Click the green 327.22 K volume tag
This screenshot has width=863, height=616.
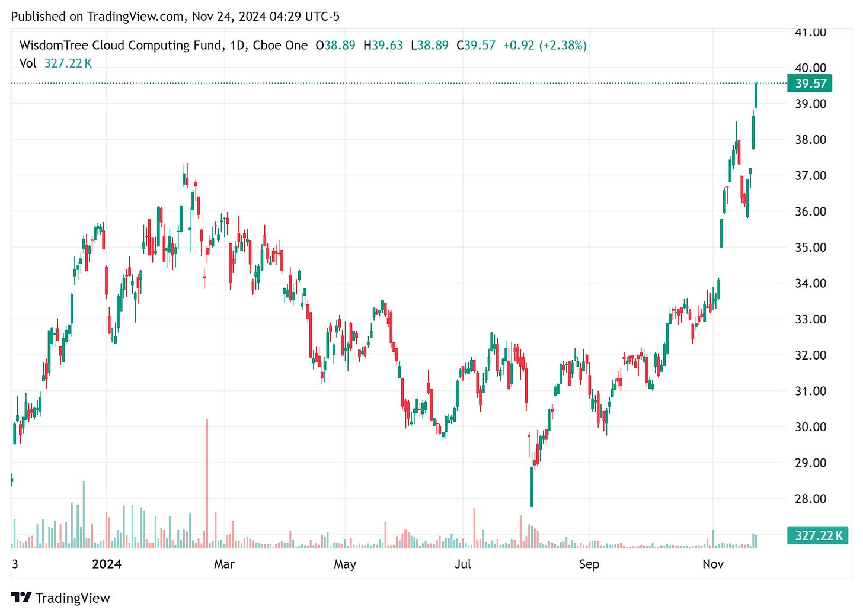[x=817, y=535]
